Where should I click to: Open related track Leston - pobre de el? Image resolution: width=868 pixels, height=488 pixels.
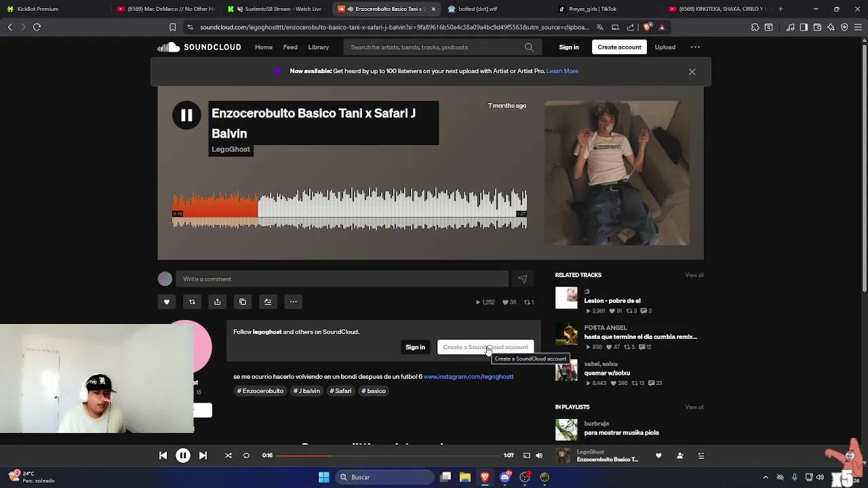coord(612,301)
